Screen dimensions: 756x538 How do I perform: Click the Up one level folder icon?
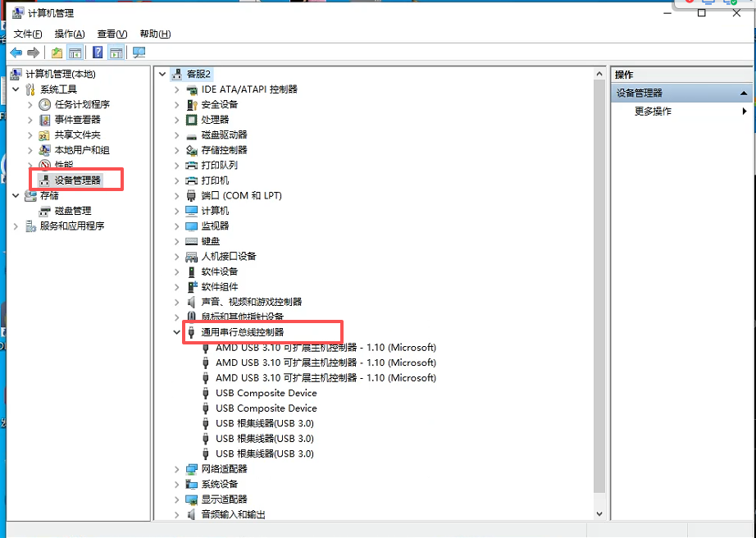(x=57, y=52)
